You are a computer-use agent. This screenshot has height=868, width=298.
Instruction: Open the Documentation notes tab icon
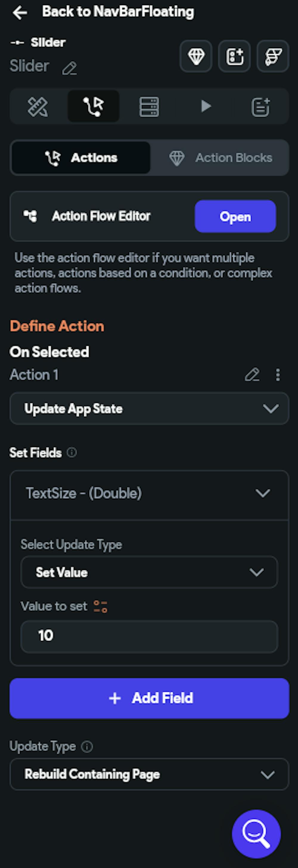click(x=260, y=107)
